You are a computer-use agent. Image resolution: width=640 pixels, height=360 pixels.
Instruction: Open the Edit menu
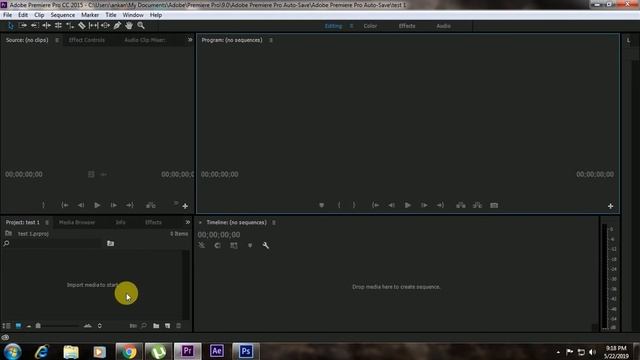click(x=23, y=15)
